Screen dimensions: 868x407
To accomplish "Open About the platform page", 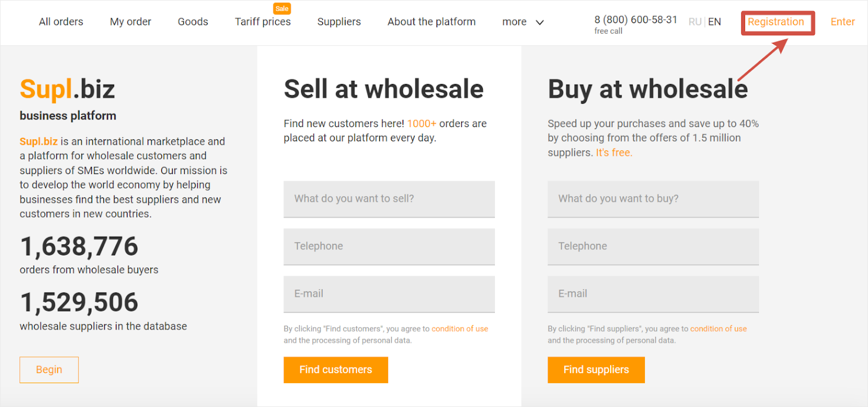I will click(x=431, y=22).
